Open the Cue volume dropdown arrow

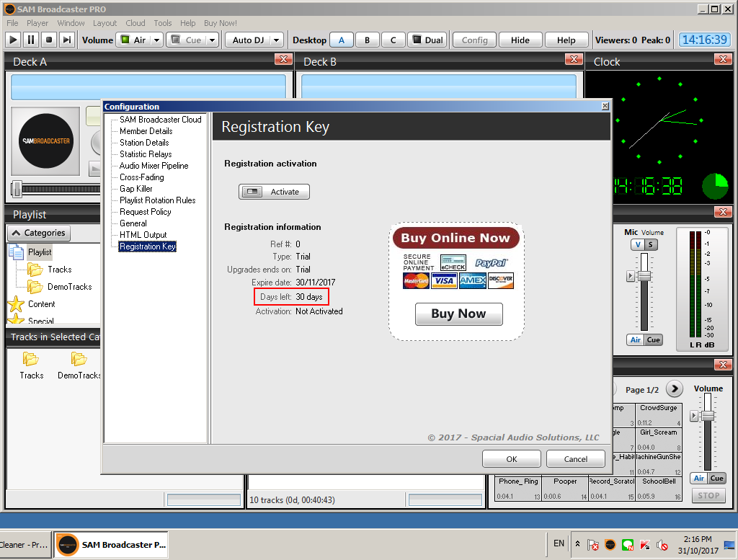[213, 40]
